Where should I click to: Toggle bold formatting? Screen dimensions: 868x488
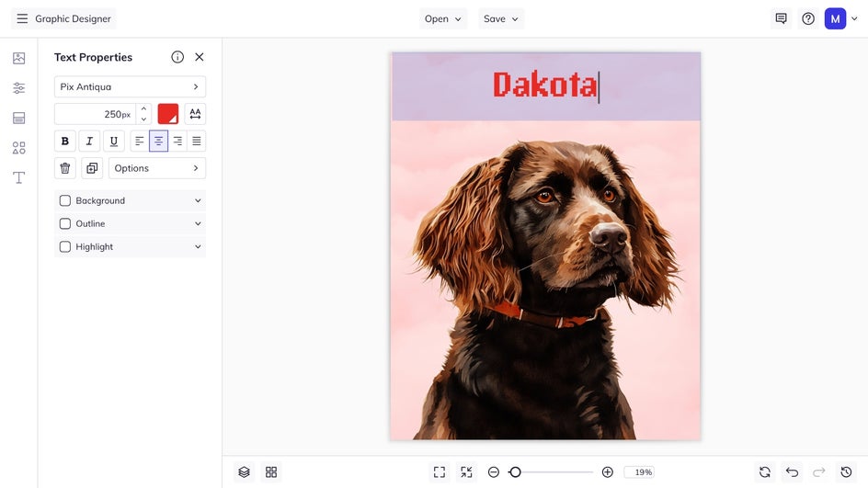click(64, 142)
